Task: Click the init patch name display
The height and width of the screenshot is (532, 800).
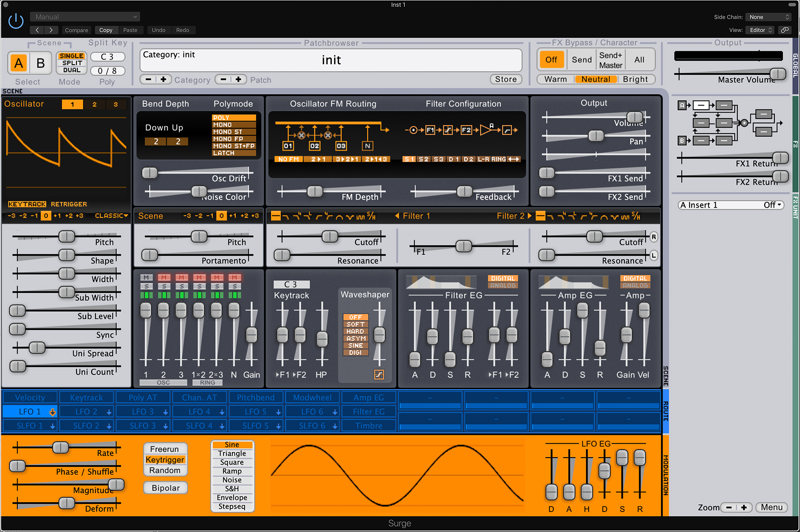Action: [331, 60]
